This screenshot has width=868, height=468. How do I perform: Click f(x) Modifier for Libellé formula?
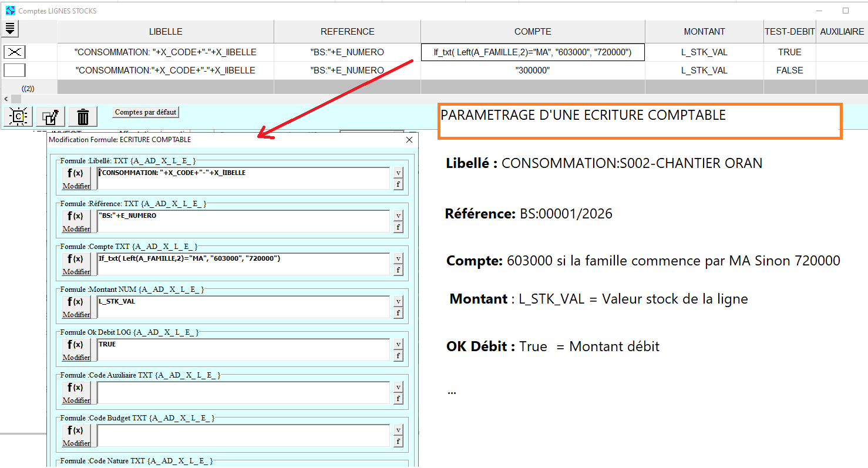pyautogui.click(x=76, y=179)
